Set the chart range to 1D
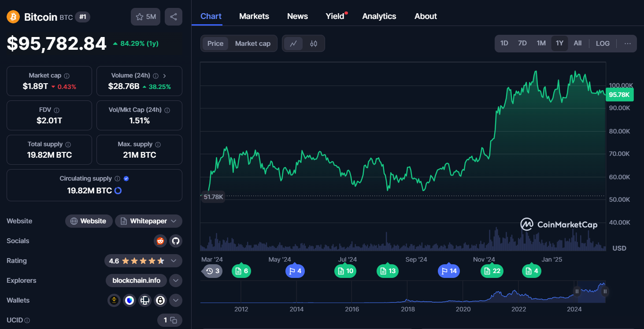 point(504,43)
